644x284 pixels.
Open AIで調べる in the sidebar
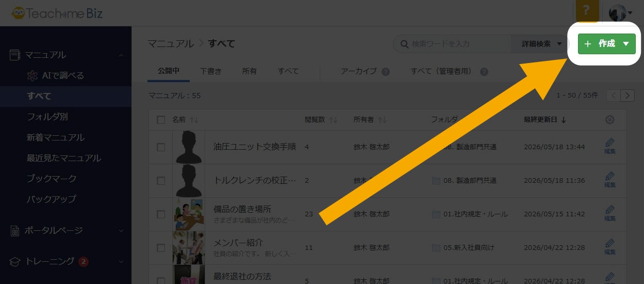coord(63,75)
